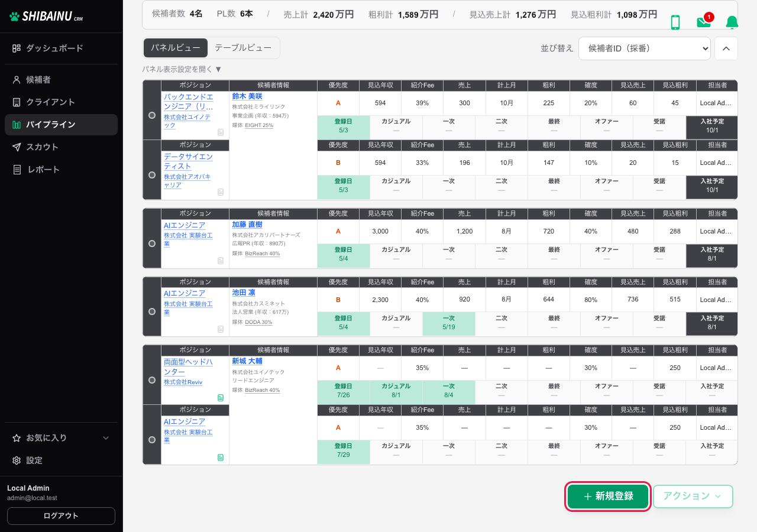Open memo icon in 加藤 直樹 AIエンジニア row
This screenshot has height=532, width=757.
coord(221,261)
